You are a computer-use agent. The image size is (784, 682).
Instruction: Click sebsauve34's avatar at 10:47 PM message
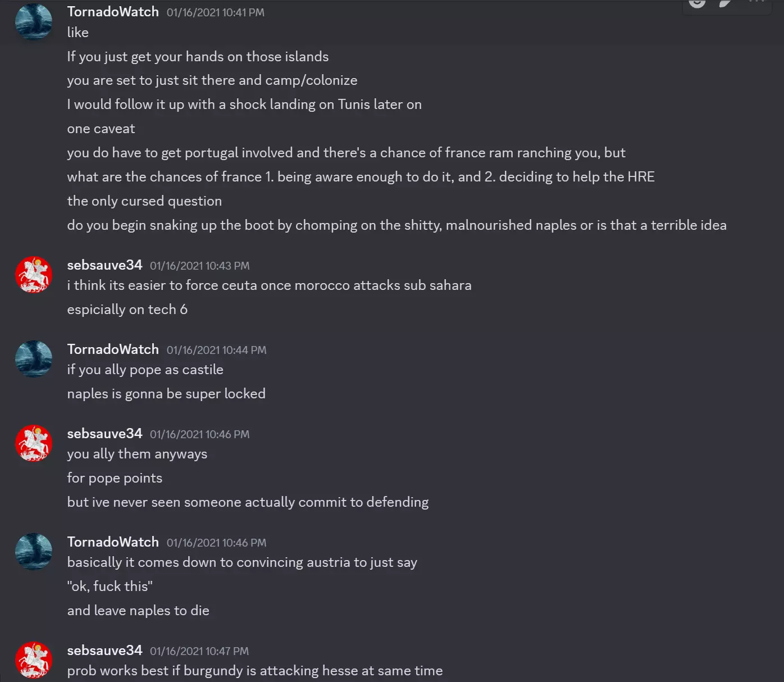click(34, 660)
